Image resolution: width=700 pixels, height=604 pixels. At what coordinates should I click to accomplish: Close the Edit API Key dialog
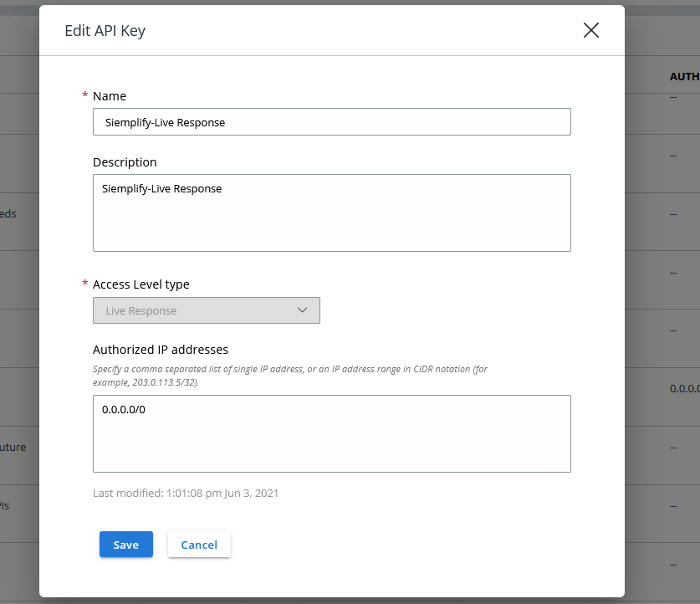(x=590, y=30)
